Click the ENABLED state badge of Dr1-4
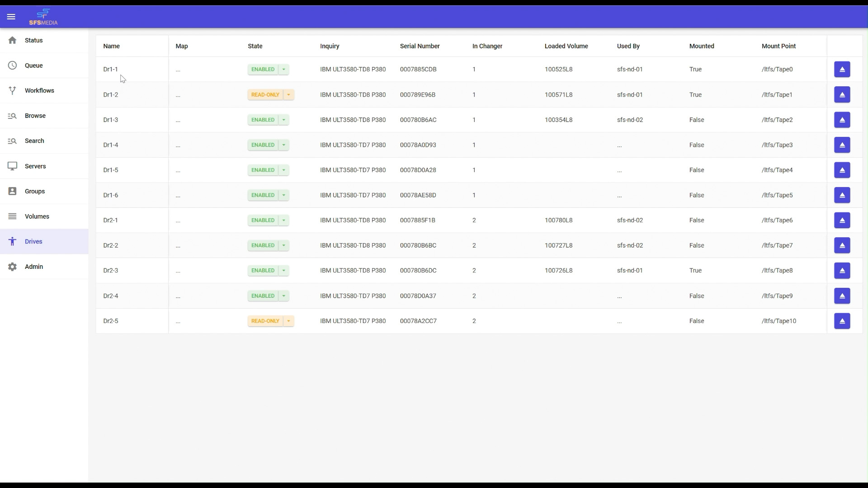Screen dimensions: 868x488 (263, 145)
